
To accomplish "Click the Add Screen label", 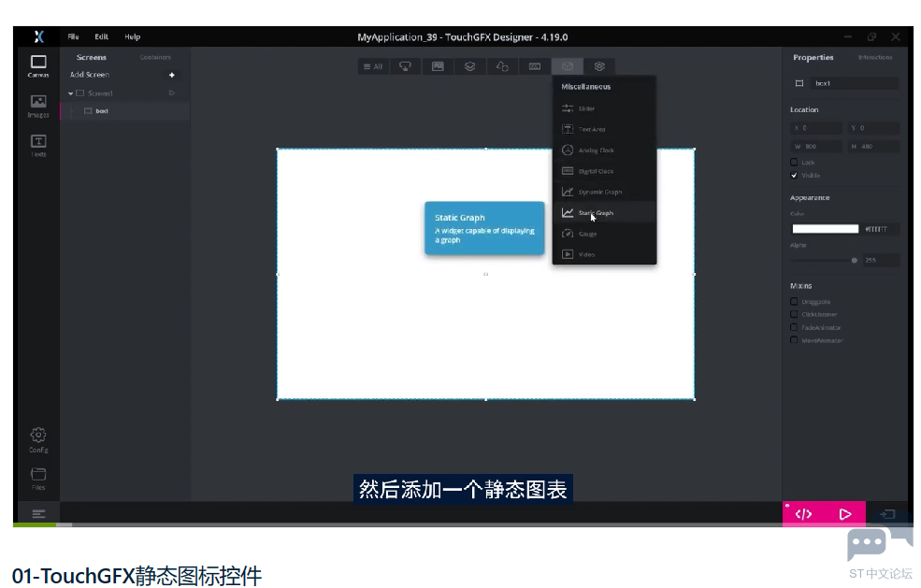I will [89, 75].
